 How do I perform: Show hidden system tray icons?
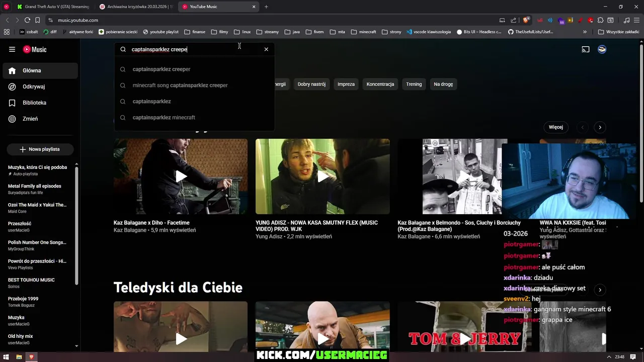609,357
